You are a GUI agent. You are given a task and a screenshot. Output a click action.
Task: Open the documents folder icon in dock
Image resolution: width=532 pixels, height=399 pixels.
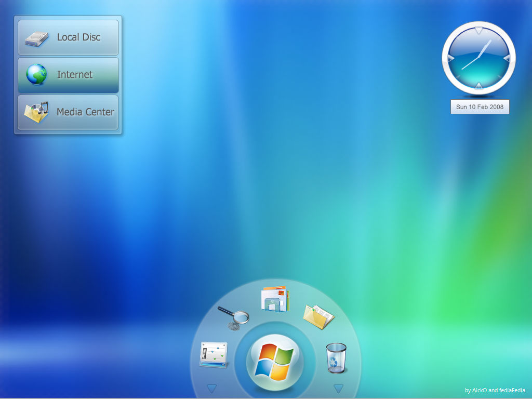point(318,316)
